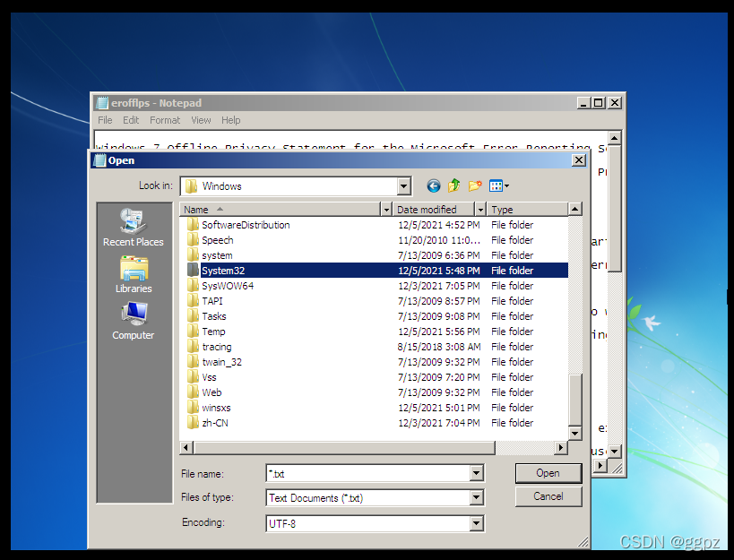This screenshot has width=734, height=560.
Task: Click the winsxs folder name text
Action: coord(216,408)
